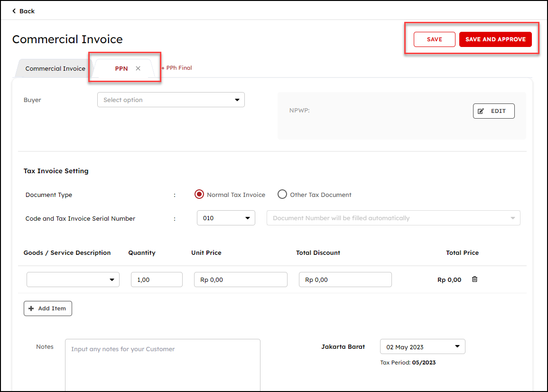
Task: Select the PPN tab
Action: pyautogui.click(x=121, y=68)
